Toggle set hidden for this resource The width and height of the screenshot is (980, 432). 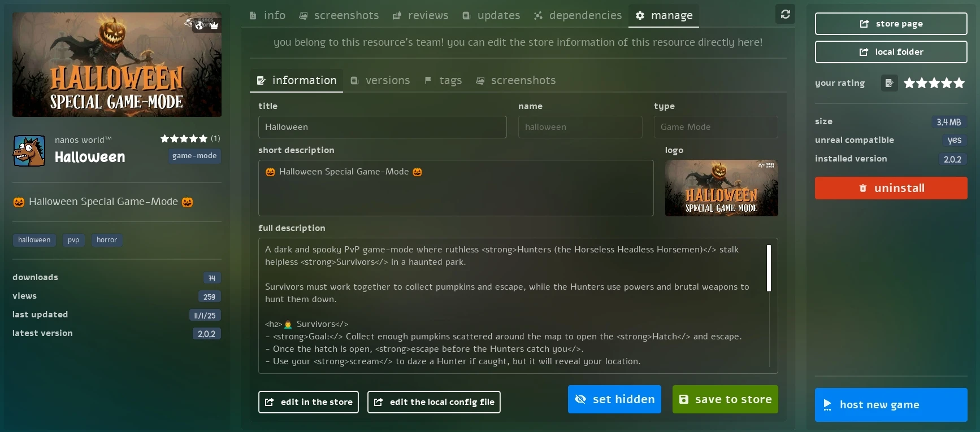point(614,399)
